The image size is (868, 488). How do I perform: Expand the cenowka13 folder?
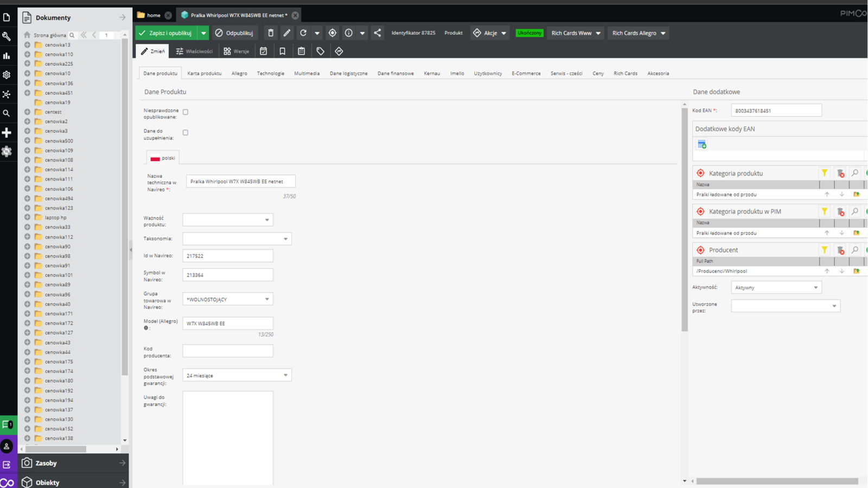pos(27,45)
